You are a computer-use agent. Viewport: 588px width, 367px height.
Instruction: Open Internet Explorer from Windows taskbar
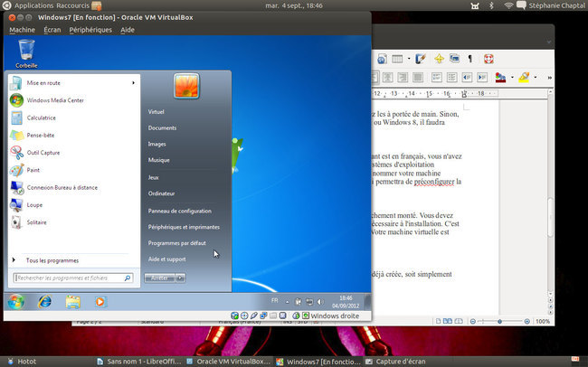pos(44,301)
